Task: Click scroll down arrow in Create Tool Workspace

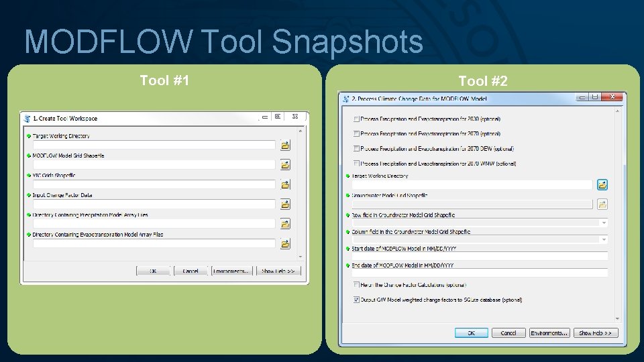Action: pos(301,257)
